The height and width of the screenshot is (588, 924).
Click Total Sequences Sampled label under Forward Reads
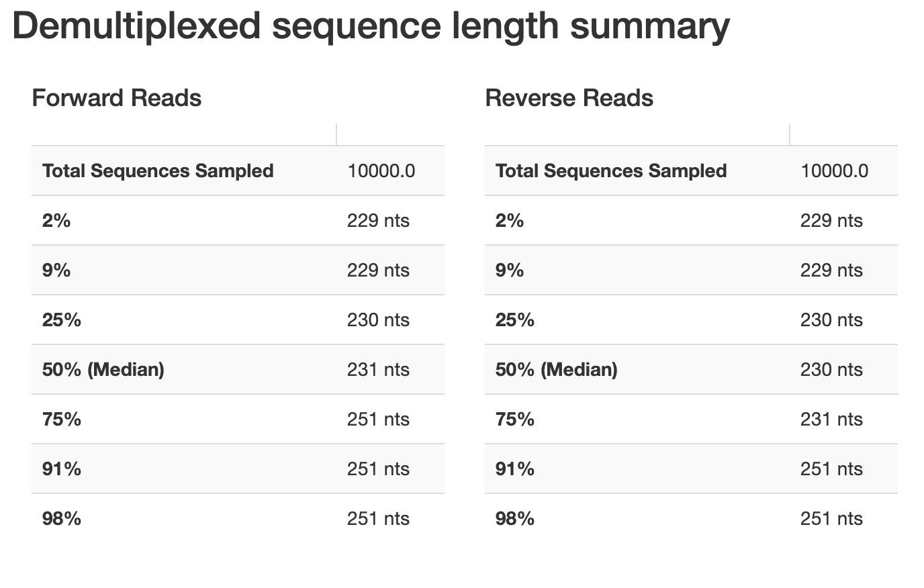click(x=158, y=171)
